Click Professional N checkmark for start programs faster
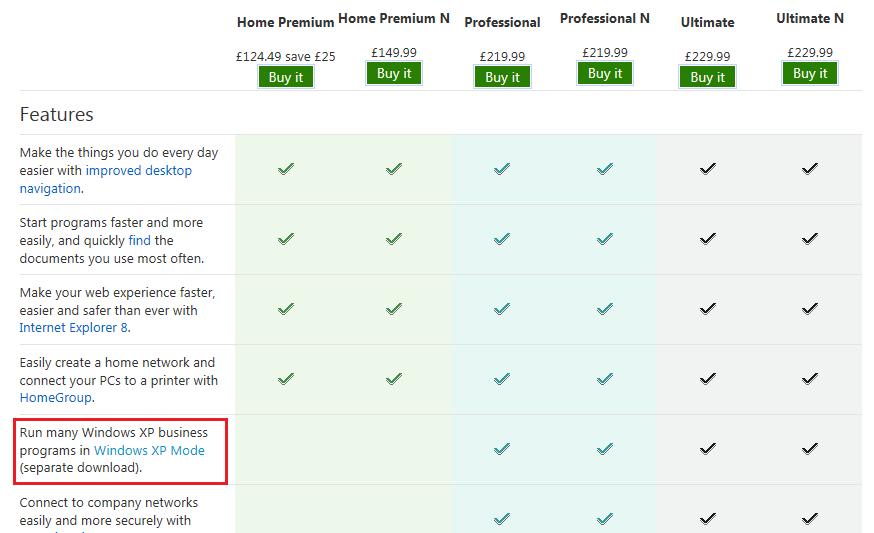 tap(605, 239)
